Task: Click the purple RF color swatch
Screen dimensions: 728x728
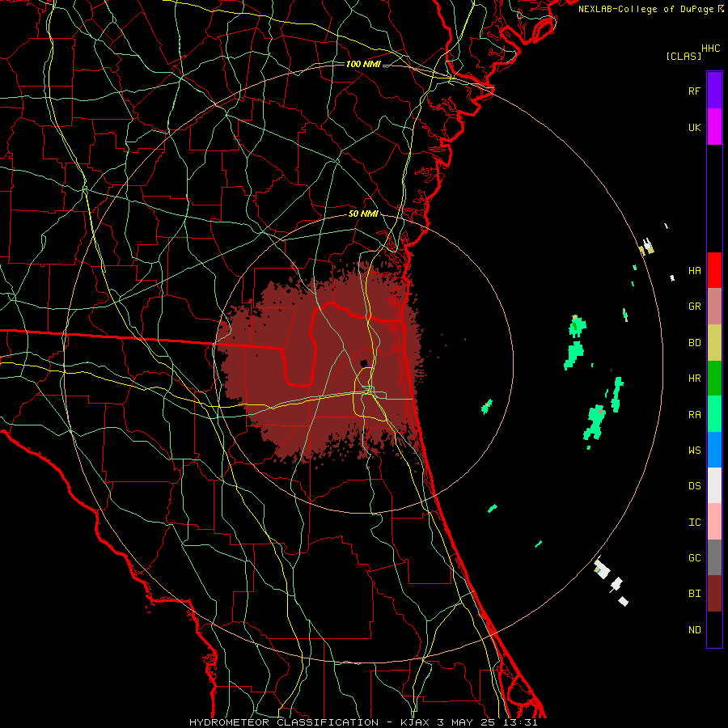Action: 714,91
